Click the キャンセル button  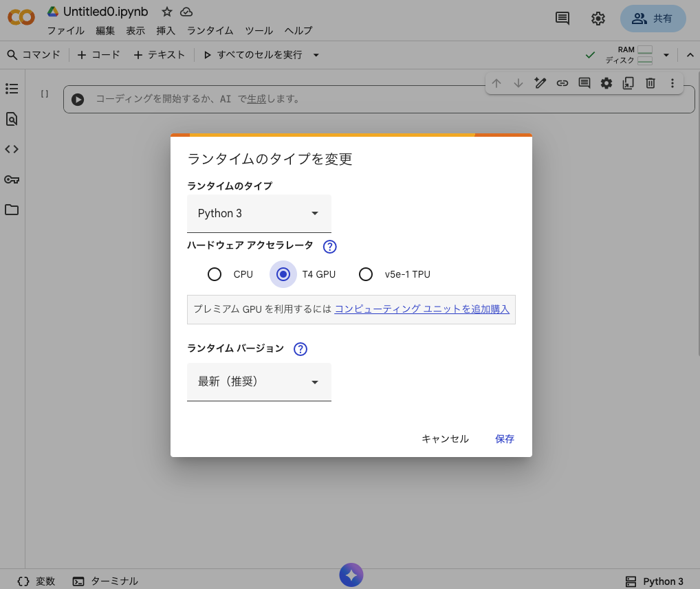tap(445, 438)
